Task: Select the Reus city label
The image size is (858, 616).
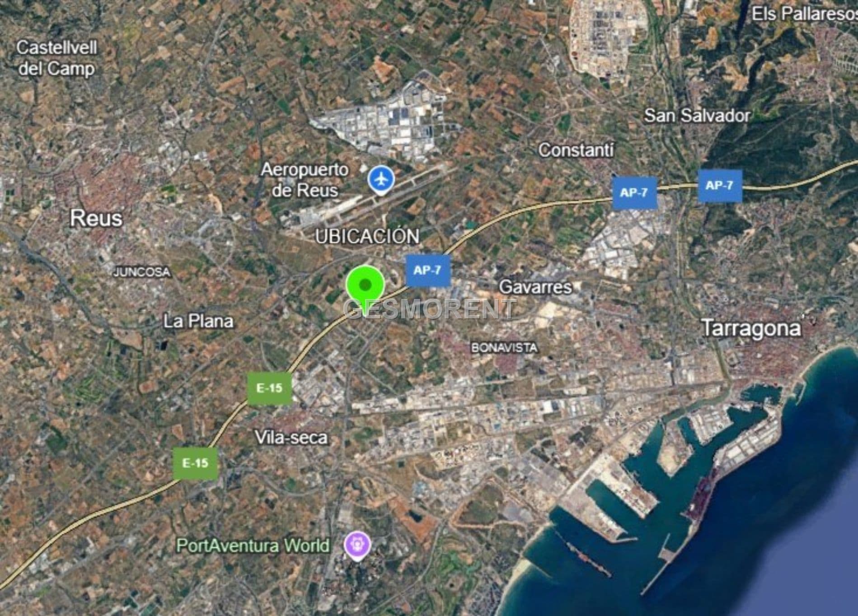Action: click(x=96, y=219)
